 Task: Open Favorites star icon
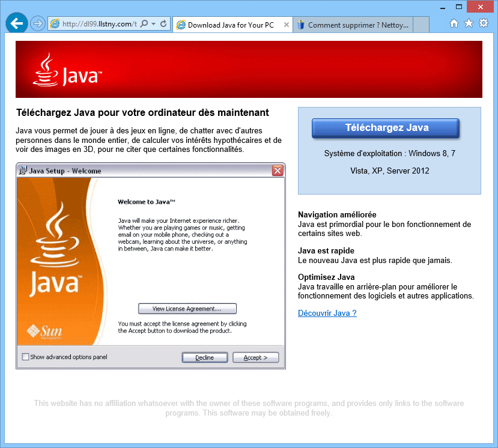tap(469, 23)
